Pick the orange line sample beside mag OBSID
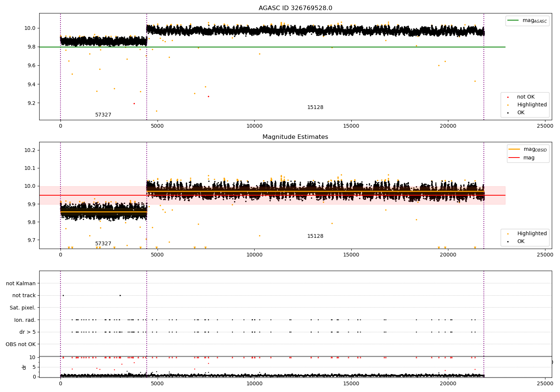This screenshot has width=560, height=392. 514,149
